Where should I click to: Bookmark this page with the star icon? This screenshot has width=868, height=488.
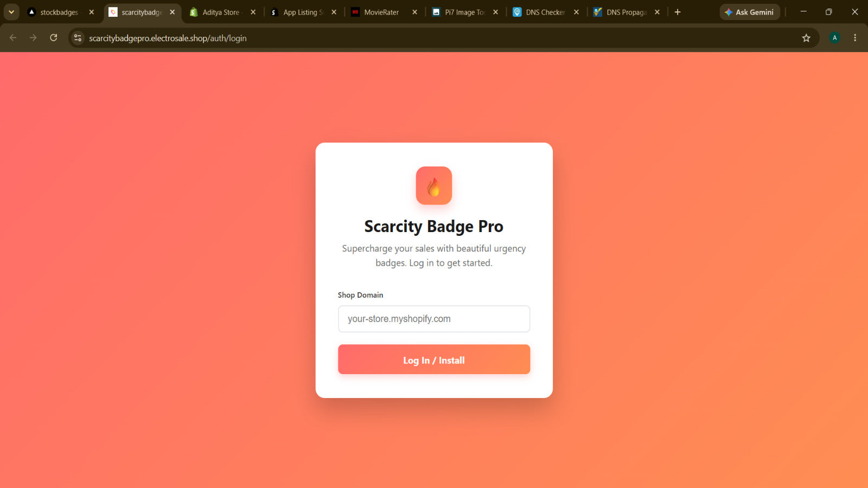806,38
